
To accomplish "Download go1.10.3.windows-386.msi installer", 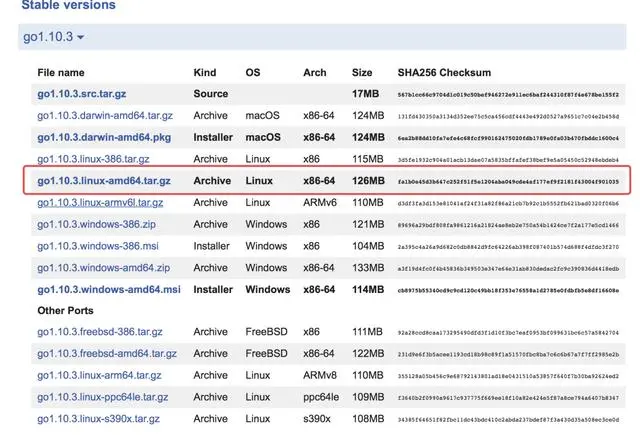I will [98, 246].
